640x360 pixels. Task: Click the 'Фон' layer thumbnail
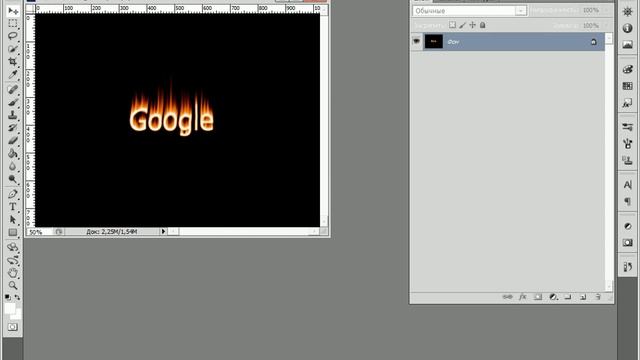click(x=433, y=41)
